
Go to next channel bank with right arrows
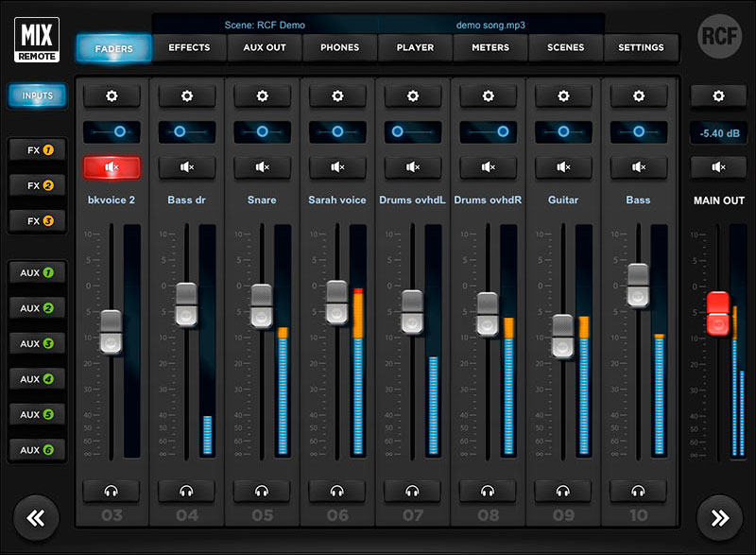click(719, 517)
